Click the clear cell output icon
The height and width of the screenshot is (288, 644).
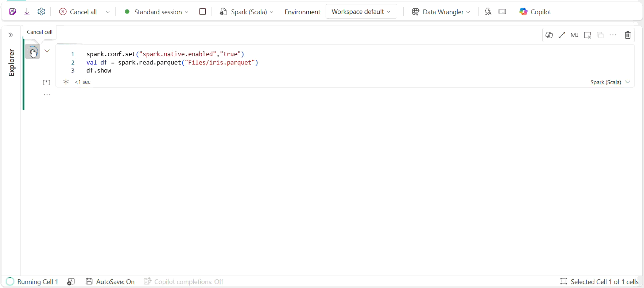click(587, 35)
